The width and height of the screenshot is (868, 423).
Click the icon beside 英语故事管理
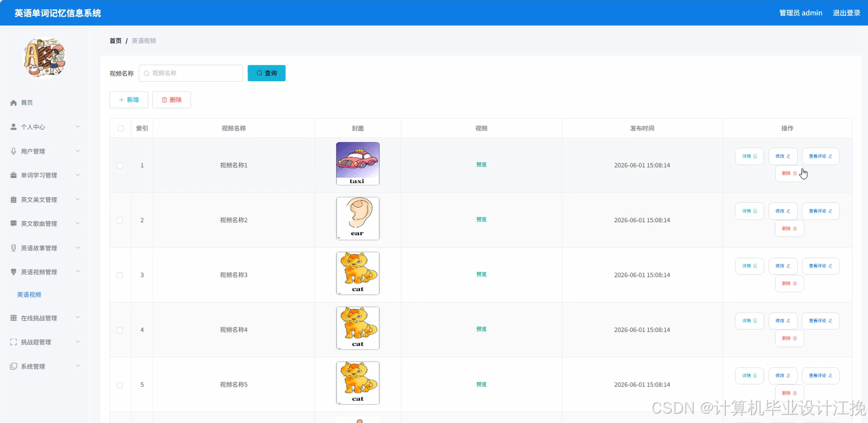click(13, 248)
